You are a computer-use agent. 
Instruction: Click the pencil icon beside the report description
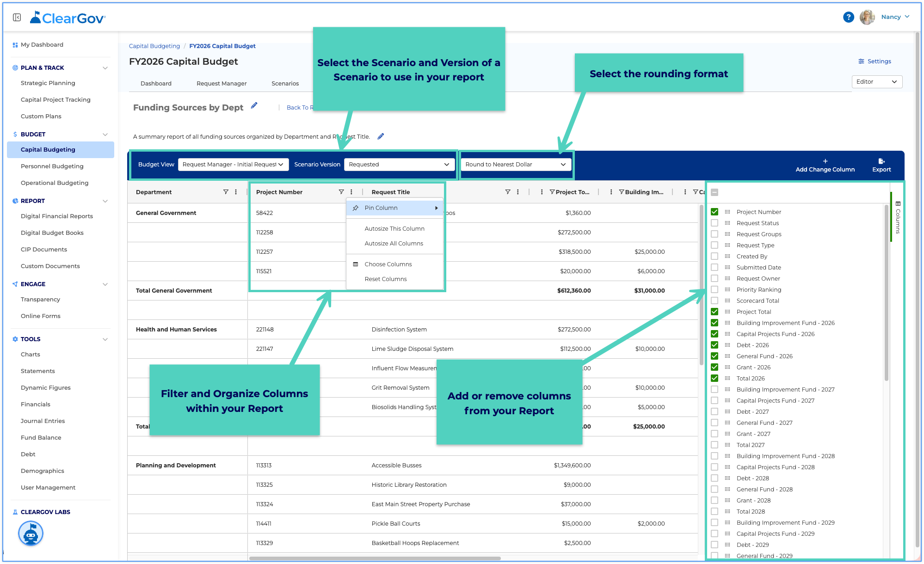pyautogui.click(x=381, y=136)
